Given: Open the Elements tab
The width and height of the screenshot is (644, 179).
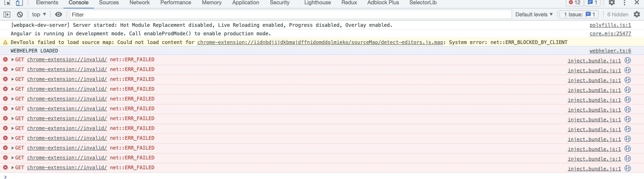Looking at the screenshot, I should point(47,3).
